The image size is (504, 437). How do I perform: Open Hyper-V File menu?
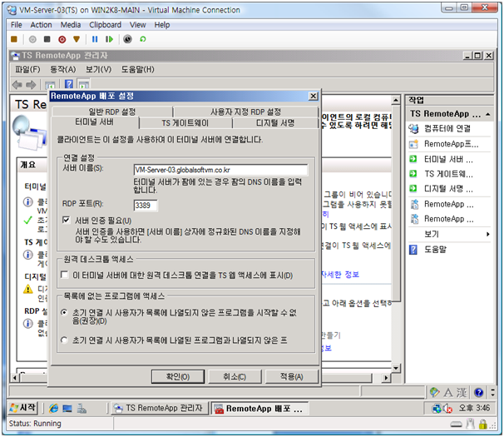[17, 25]
